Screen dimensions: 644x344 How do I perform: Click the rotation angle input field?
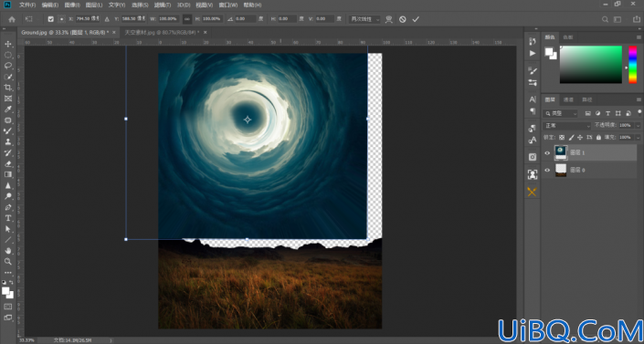pyautogui.click(x=245, y=19)
